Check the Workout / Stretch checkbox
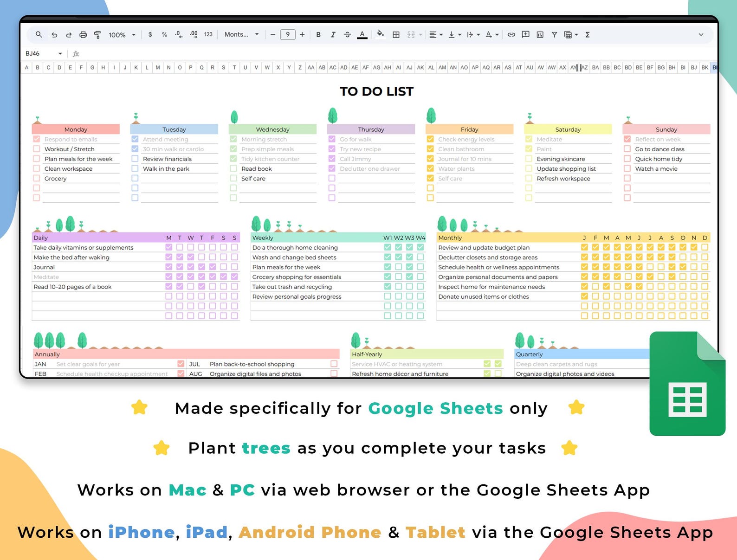Image resolution: width=737 pixels, height=560 pixels. coord(37,149)
